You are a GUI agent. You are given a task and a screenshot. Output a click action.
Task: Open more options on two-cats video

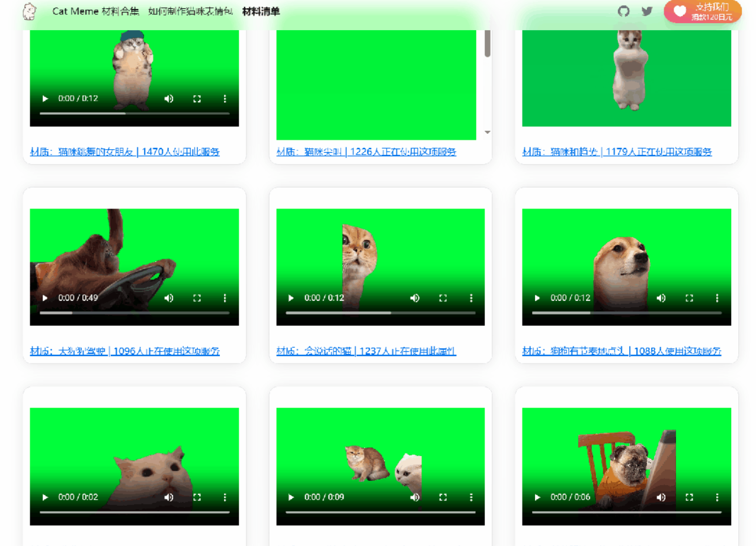click(472, 497)
